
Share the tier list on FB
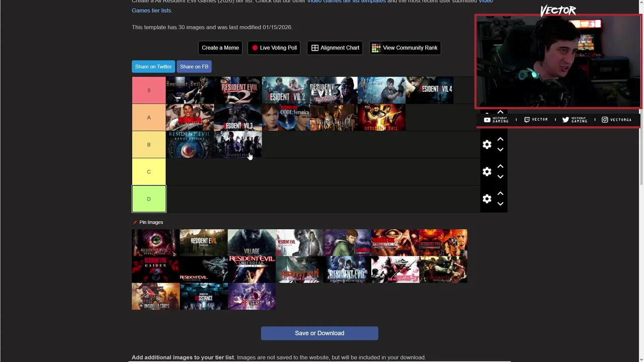tap(194, 66)
